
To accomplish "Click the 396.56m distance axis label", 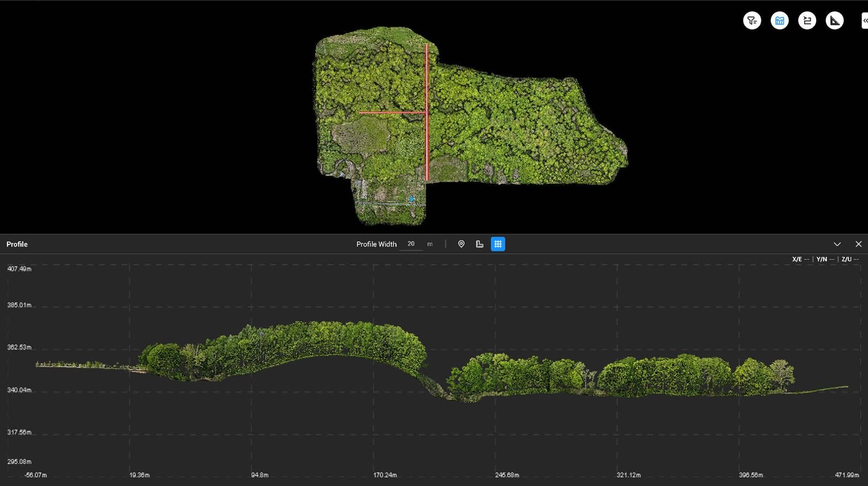I will 751,475.
